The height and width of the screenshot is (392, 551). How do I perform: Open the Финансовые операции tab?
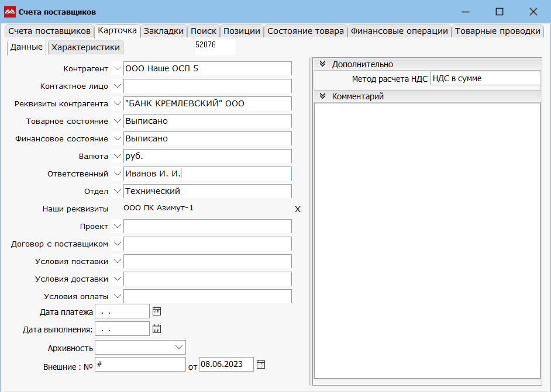[x=399, y=32]
